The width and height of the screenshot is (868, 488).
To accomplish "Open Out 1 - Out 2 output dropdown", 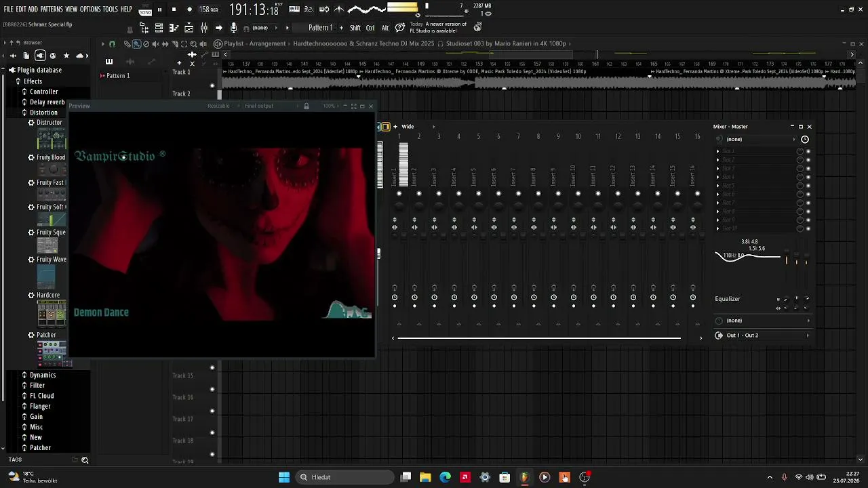I will 763,335.
